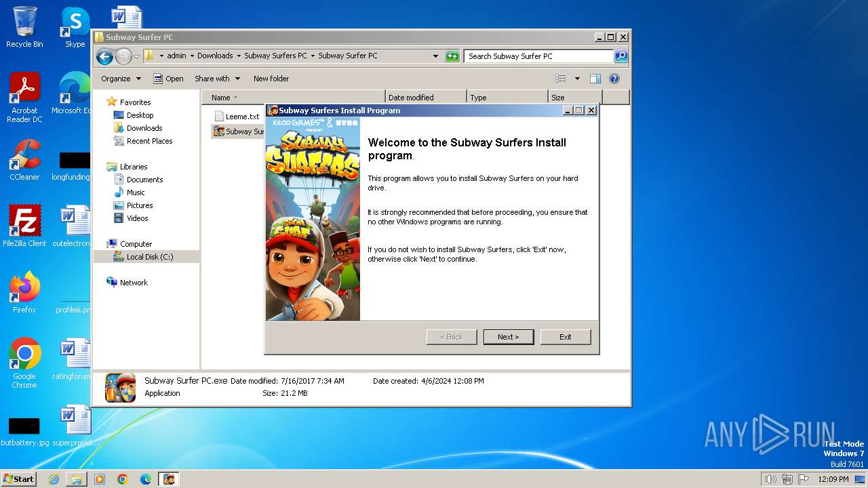The width and height of the screenshot is (868, 488).
Task: Select Computer in the navigation pane
Action: tap(129, 244)
